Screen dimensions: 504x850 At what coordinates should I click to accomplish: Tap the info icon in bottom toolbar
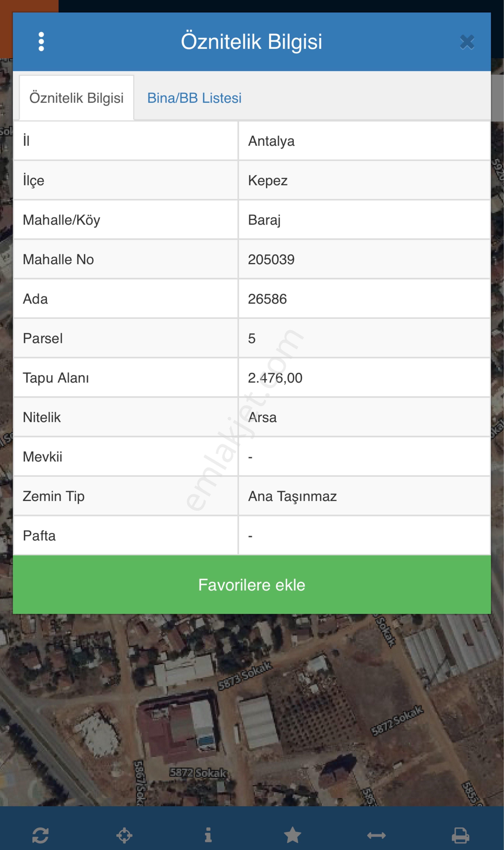[208, 835]
